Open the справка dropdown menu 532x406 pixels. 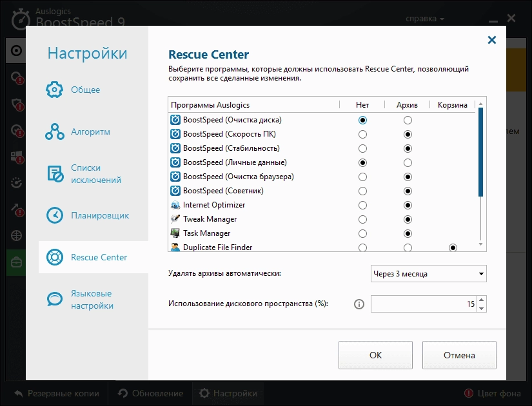[x=425, y=19]
